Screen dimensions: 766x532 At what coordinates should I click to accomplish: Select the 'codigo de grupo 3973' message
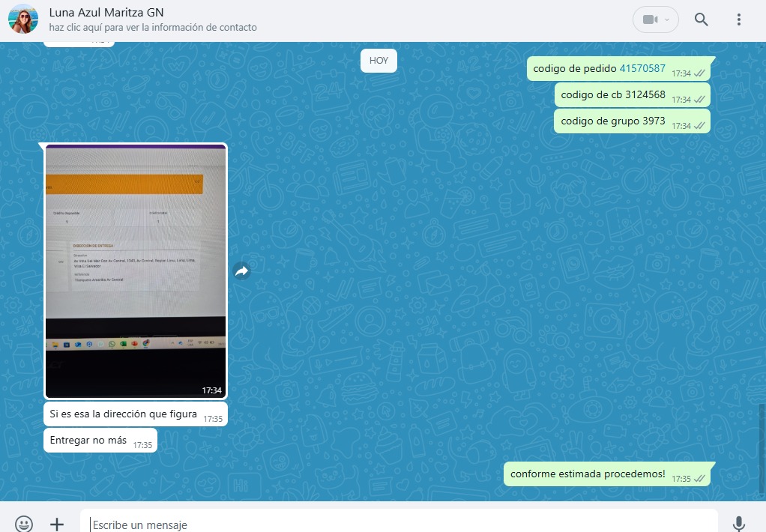pos(613,121)
